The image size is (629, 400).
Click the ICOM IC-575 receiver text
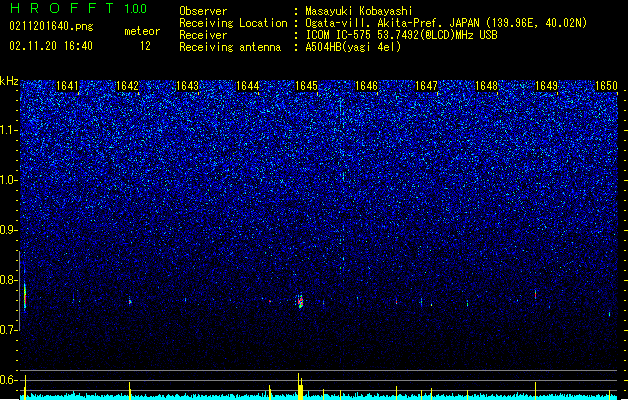click(x=401, y=35)
